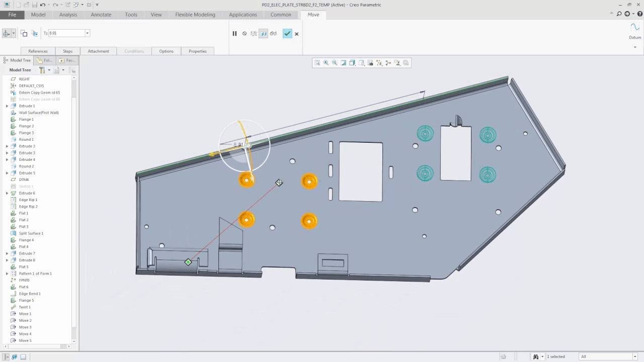Open Model Tree settings hammer icon
Screen dimensions: 644x362
coord(43,70)
